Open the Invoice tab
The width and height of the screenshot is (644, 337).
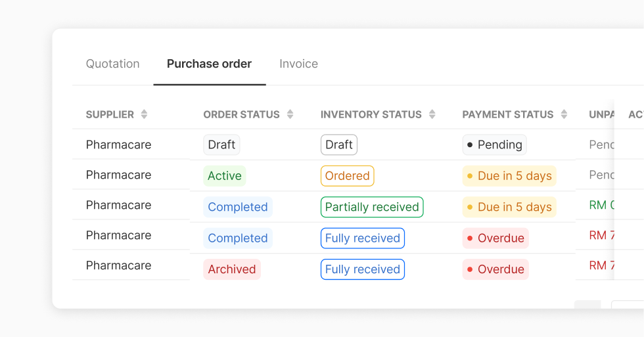coord(298,64)
